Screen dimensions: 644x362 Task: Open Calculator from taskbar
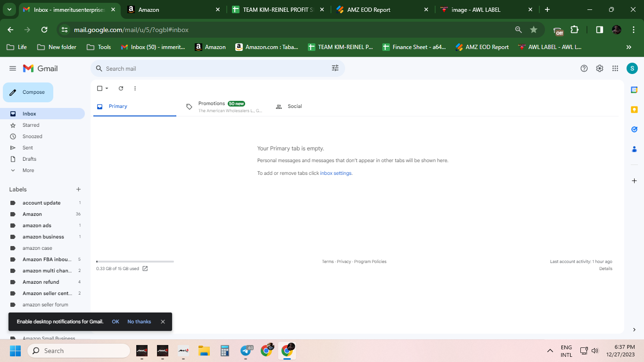(x=224, y=351)
